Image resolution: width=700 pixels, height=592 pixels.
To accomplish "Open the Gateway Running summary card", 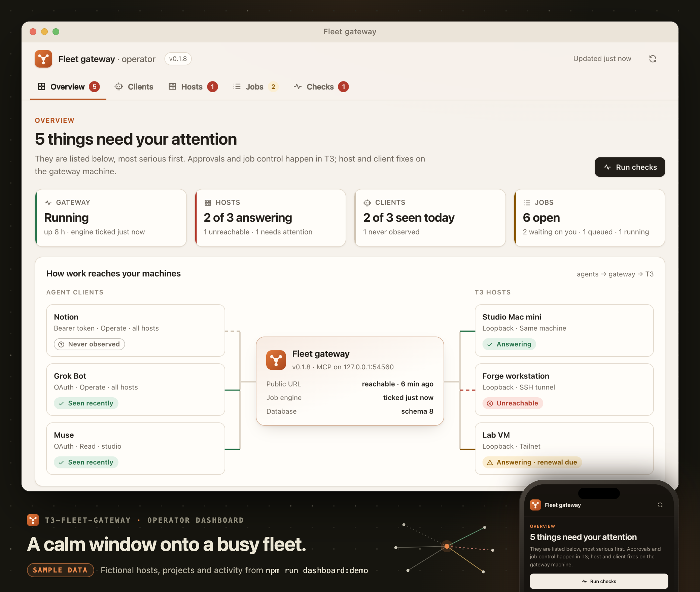I will click(111, 218).
